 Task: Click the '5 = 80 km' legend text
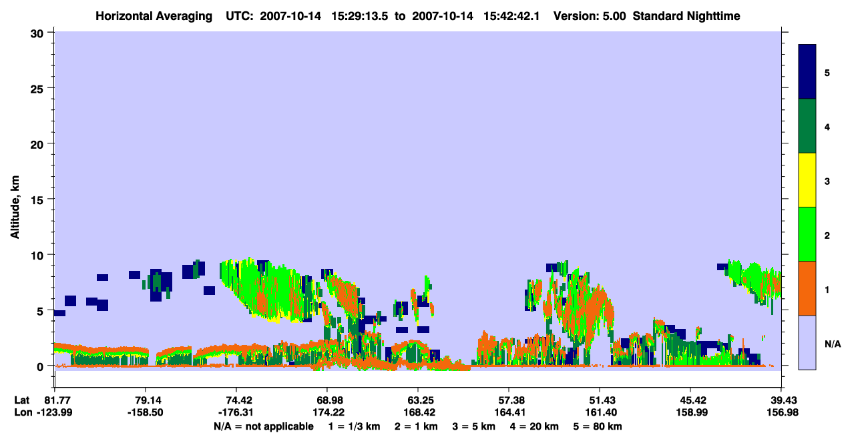(598, 426)
